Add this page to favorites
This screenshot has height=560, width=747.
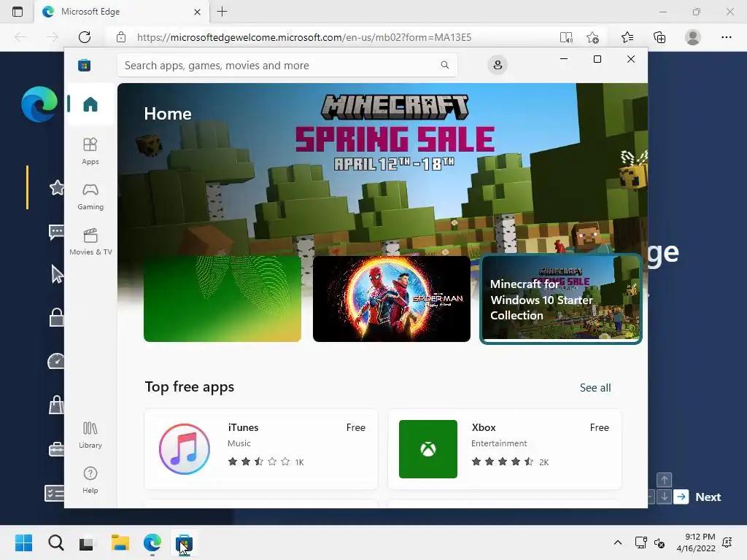pos(592,37)
